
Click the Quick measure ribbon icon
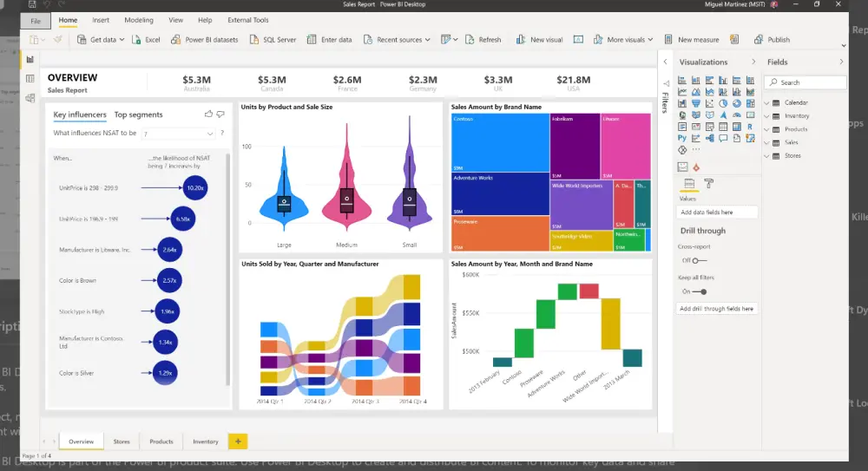pyautogui.click(x=734, y=39)
